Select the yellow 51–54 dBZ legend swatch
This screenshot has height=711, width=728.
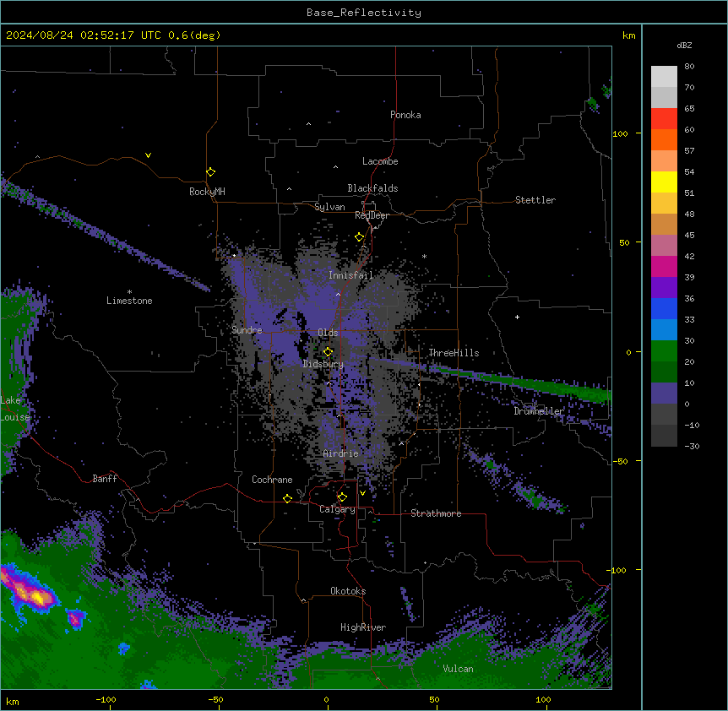point(664,182)
